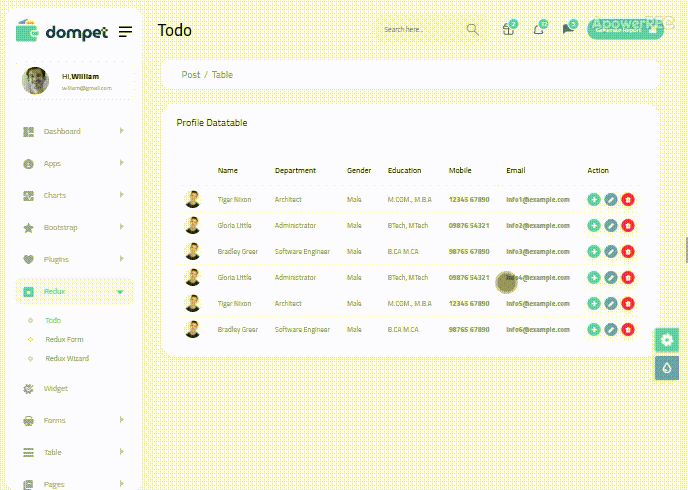The width and height of the screenshot is (688, 490).
Task: Open the Plugins sidebar menu
Action: click(x=73, y=259)
